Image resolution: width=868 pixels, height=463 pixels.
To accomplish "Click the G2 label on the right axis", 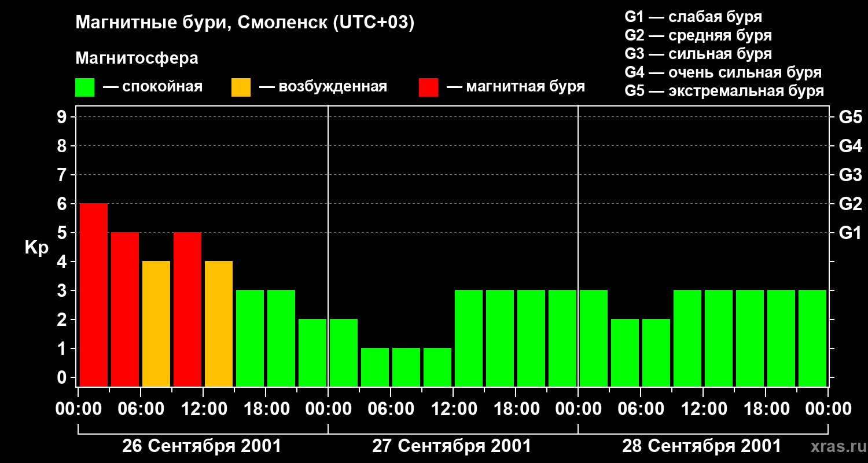I will tap(851, 204).
